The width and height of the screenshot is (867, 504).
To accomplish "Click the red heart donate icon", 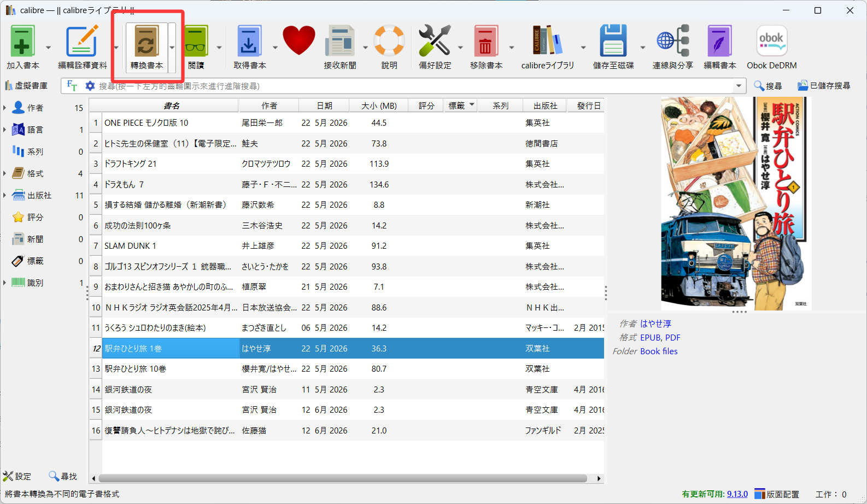I will (299, 41).
